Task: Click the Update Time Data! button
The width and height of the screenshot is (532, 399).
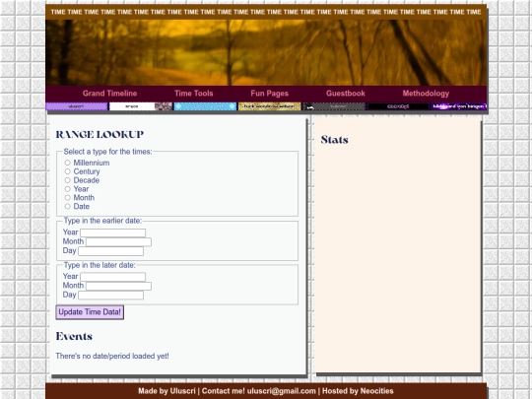Action: point(90,312)
